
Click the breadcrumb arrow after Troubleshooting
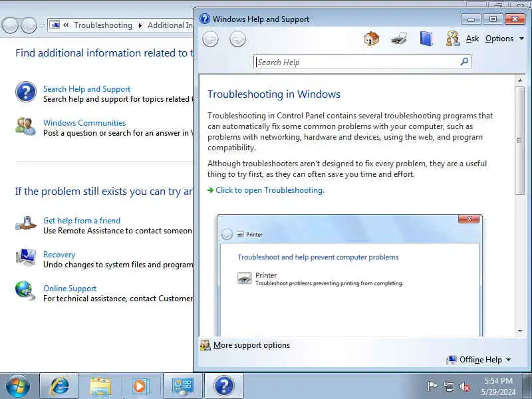140,25
